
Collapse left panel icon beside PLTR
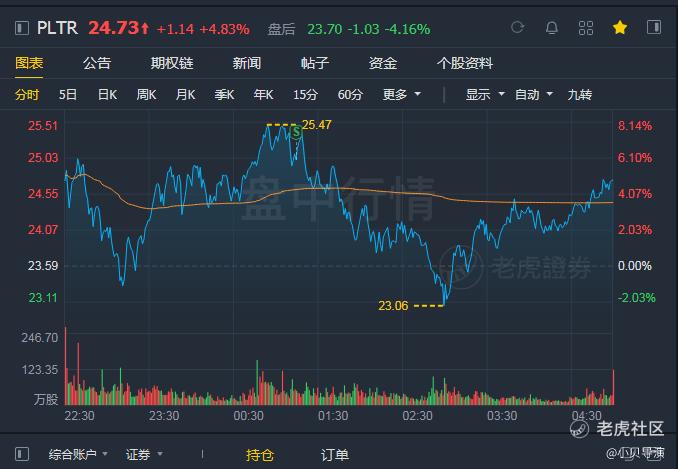click(22, 28)
